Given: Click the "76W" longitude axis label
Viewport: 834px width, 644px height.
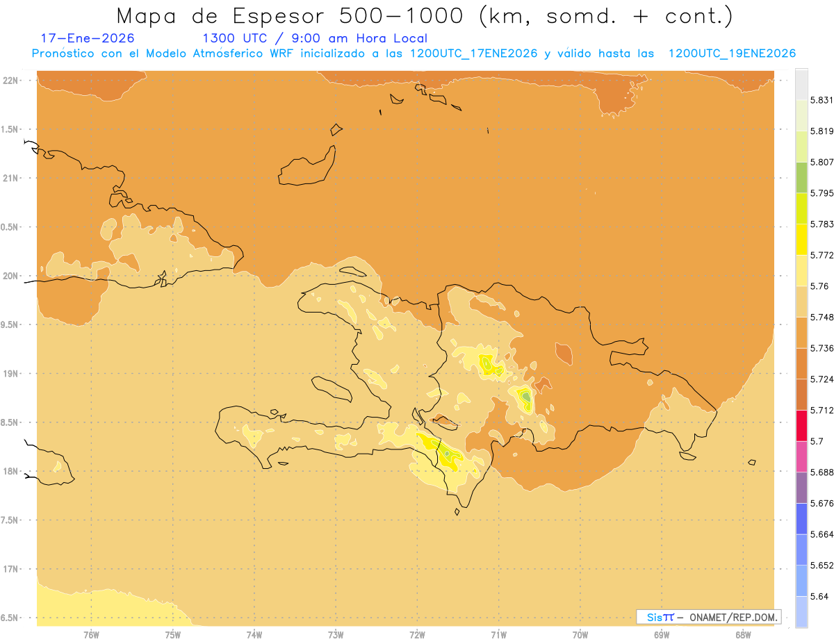Looking at the screenshot, I should pyautogui.click(x=91, y=635).
